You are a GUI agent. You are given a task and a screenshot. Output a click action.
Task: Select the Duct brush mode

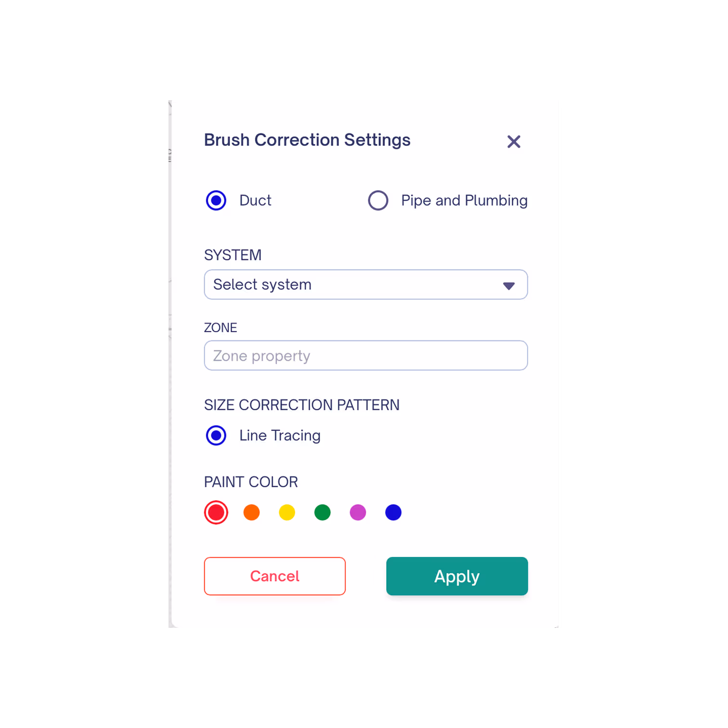click(216, 200)
